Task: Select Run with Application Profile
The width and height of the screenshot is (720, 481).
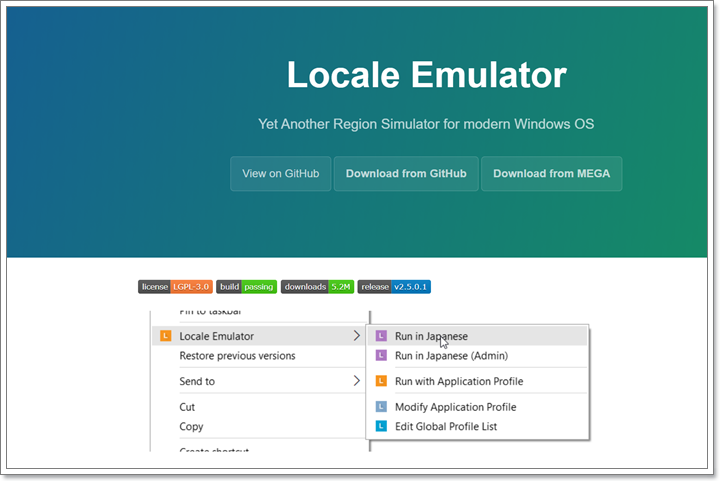Action: 478,381
